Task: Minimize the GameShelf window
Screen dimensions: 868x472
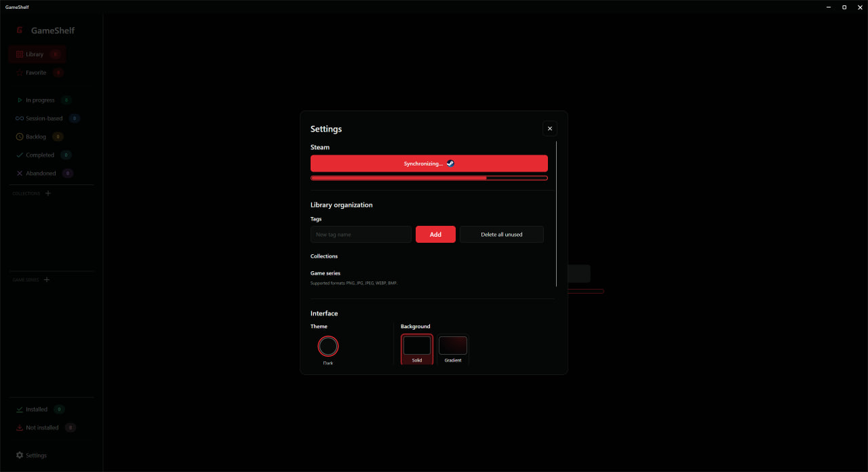Action: tap(829, 7)
